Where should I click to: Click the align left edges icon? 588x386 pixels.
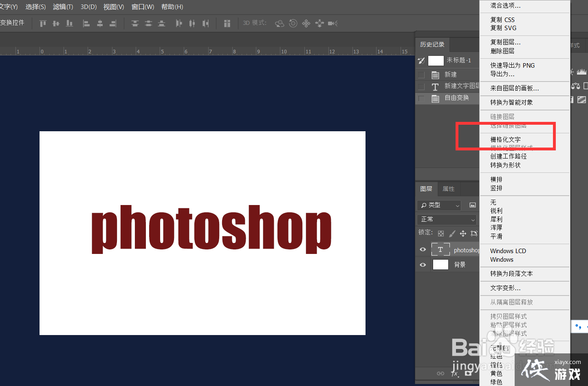click(x=86, y=23)
